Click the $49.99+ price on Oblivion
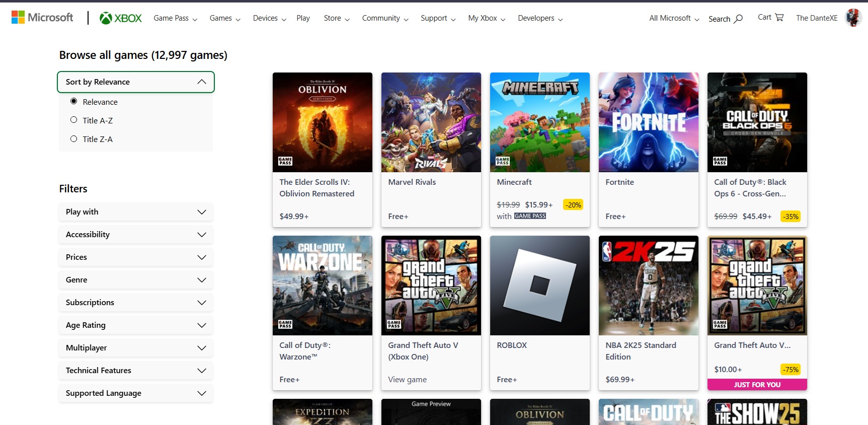This screenshot has height=425, width=868. point(294,217)
